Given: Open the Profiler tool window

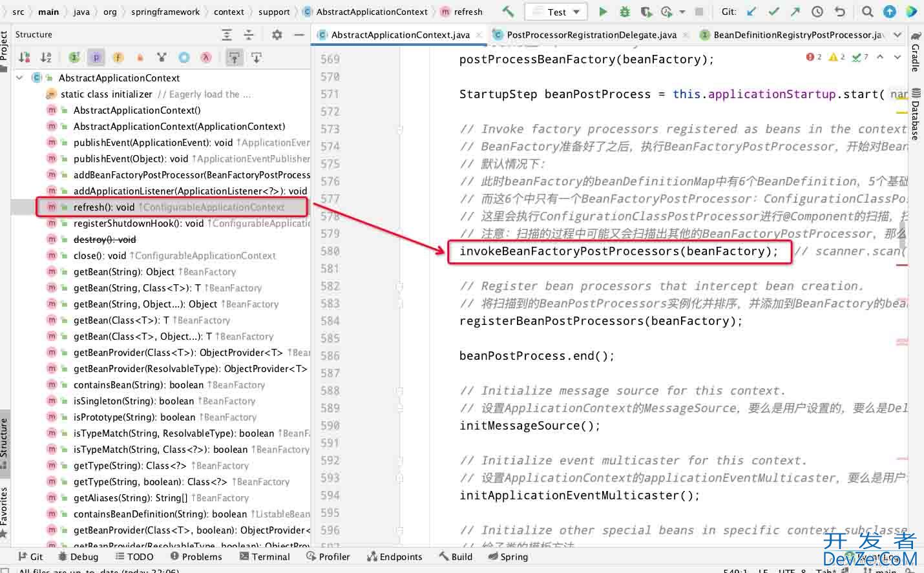Looking at the screenshot, I should pyautogui.click(x=328, y=556).
